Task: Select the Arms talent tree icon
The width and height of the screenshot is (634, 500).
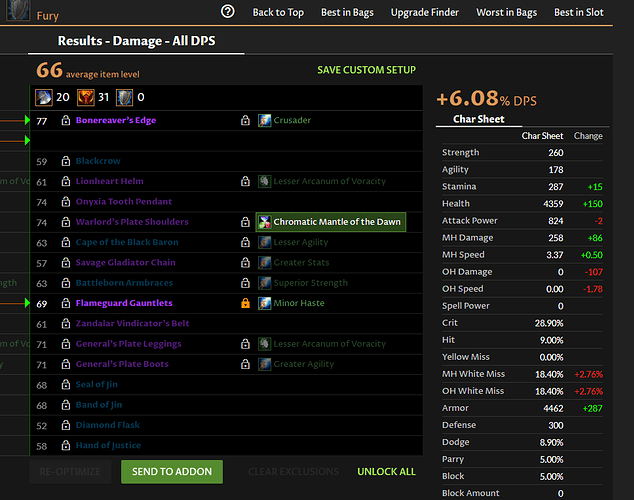Action: click(44, 97)
